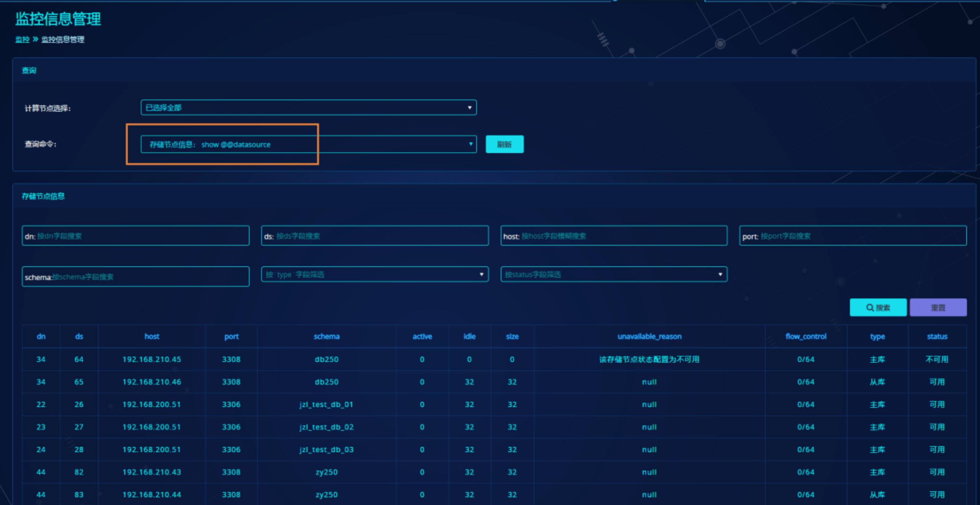
Task: Click the flow_control column header
Action: 805,336
